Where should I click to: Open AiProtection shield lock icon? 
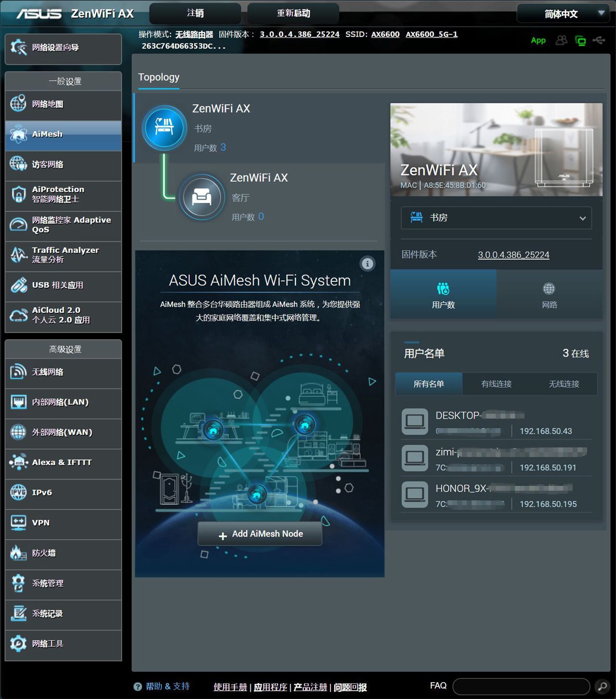pyautogui.click(x=18, y=194)
